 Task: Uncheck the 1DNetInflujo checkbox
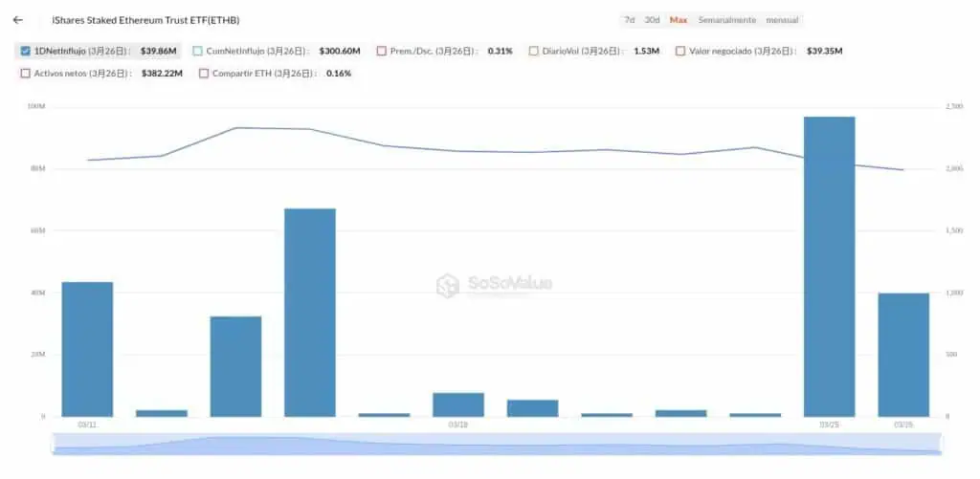[25, 51]
